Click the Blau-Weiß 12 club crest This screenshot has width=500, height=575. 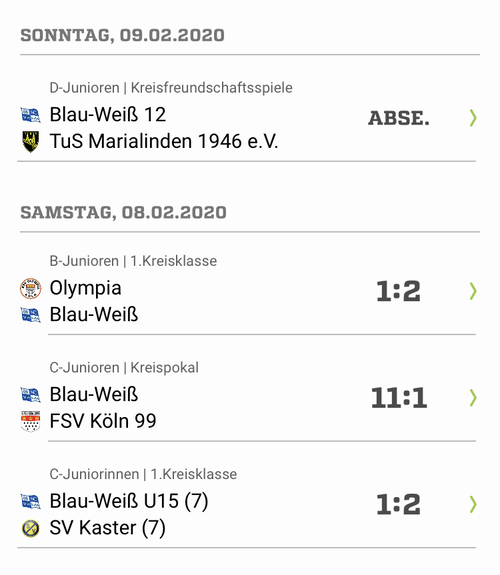tap(30, 115)
